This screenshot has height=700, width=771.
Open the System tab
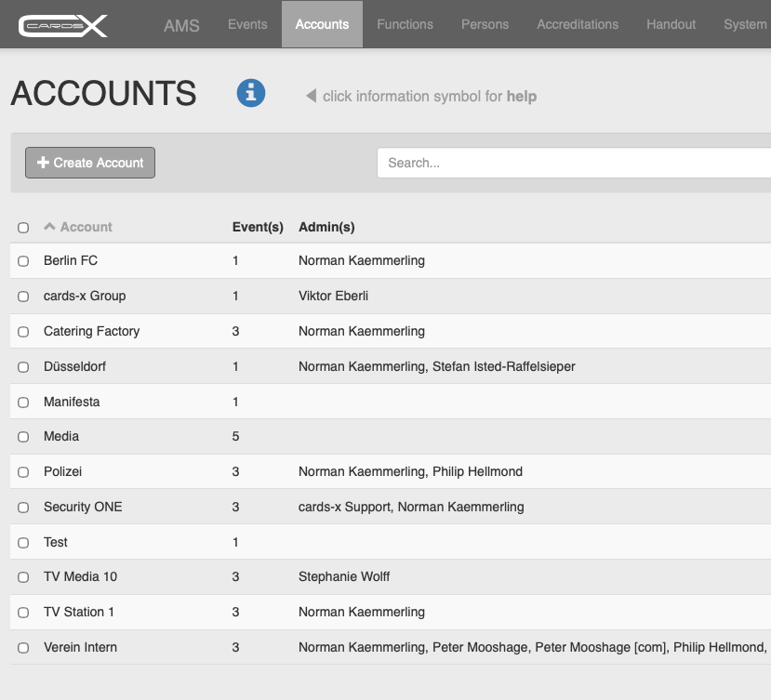[744, 24]
